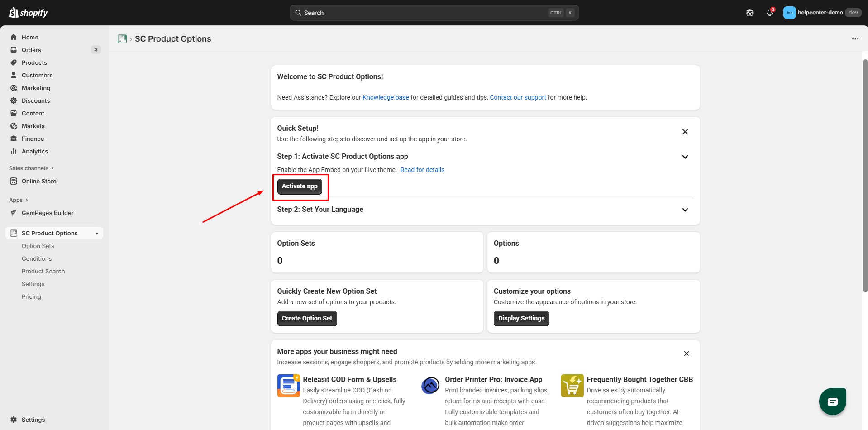Open the Orders section in the sidebar
Viewport: 868px width, 430px height.
point(31,50)
